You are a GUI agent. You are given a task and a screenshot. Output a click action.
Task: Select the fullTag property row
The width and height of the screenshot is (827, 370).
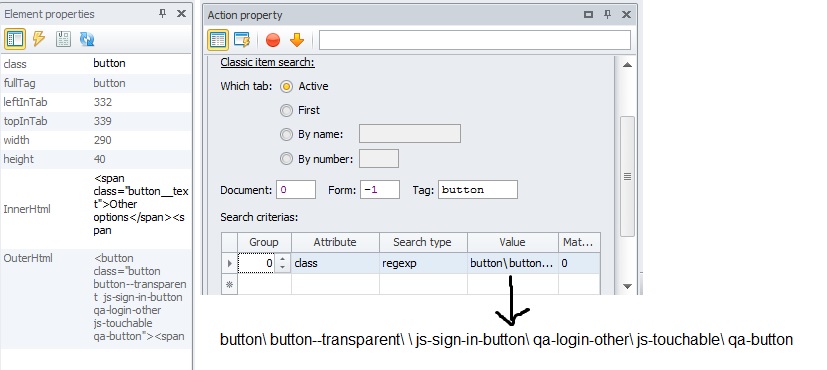point(96,83)
